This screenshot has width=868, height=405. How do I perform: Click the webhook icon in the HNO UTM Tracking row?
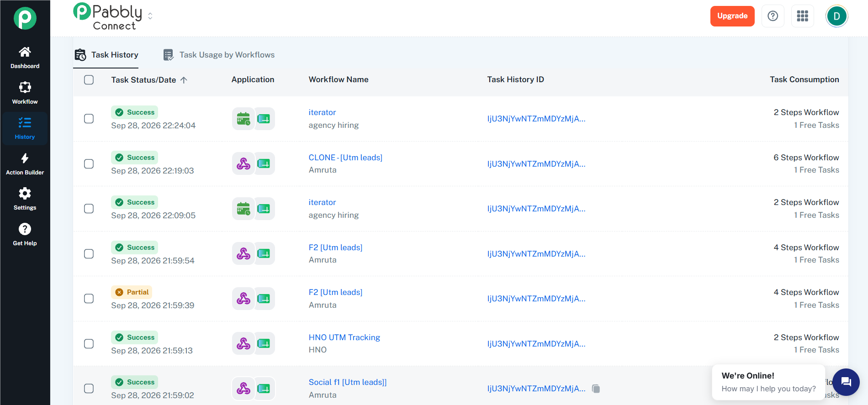tap(243, 343)
